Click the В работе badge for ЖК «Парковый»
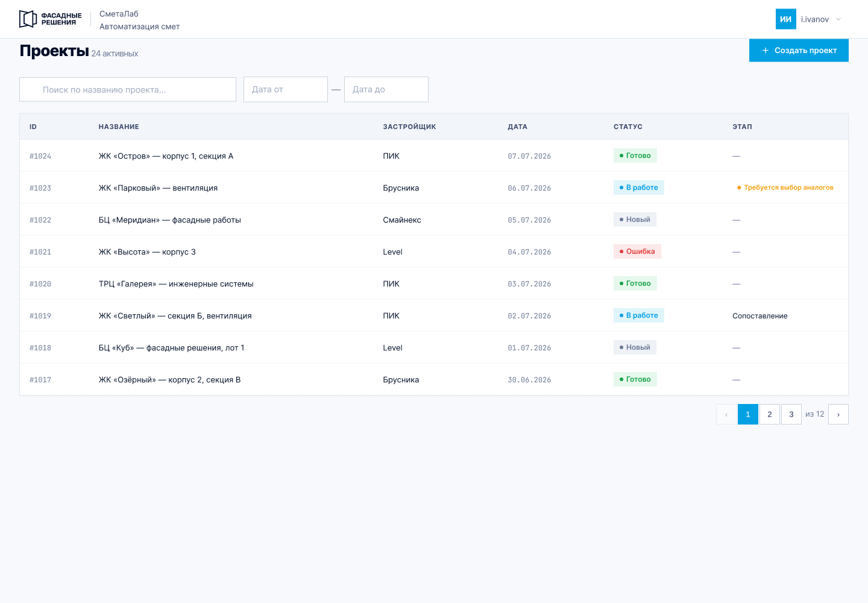This screenshot has height=603, width=868. 638,188
